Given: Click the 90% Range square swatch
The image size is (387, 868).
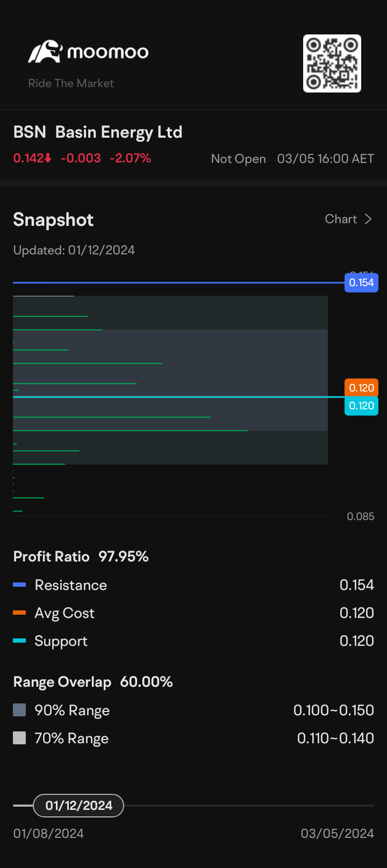Looking at the screenshot, I should click(x=19, y=710).
